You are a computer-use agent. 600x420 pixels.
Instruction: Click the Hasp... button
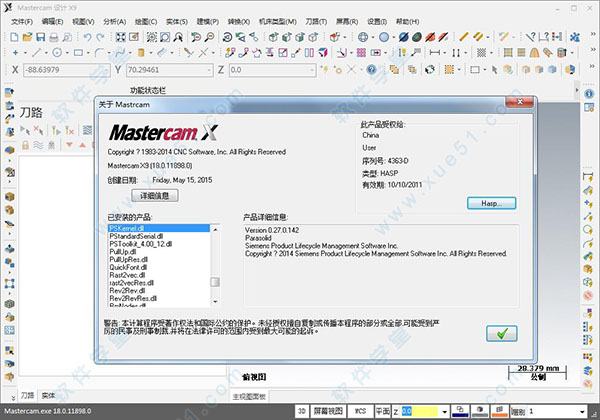click(491, 203)
